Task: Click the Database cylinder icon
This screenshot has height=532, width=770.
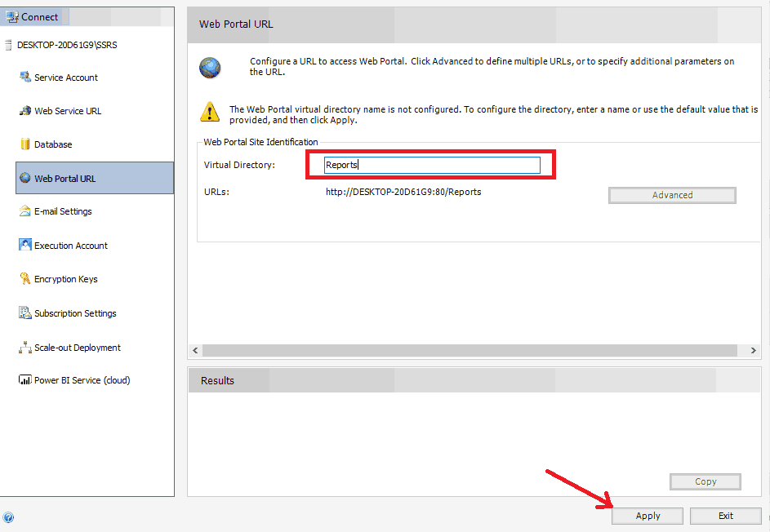Action: click(x=24, y=144)
